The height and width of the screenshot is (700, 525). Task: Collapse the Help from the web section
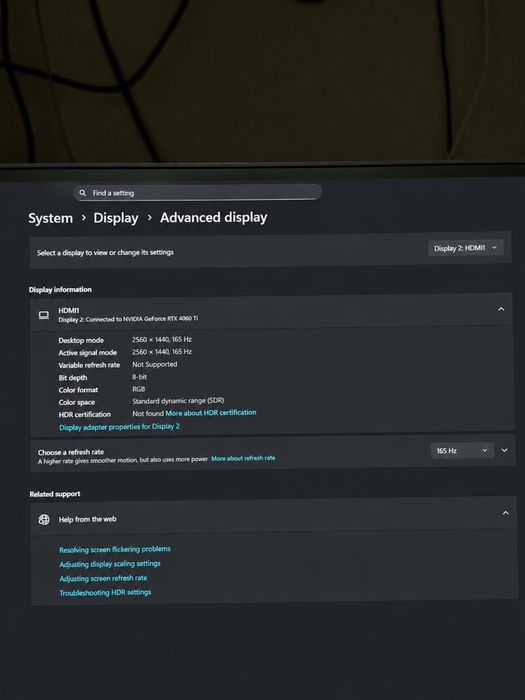coord(505,513)
